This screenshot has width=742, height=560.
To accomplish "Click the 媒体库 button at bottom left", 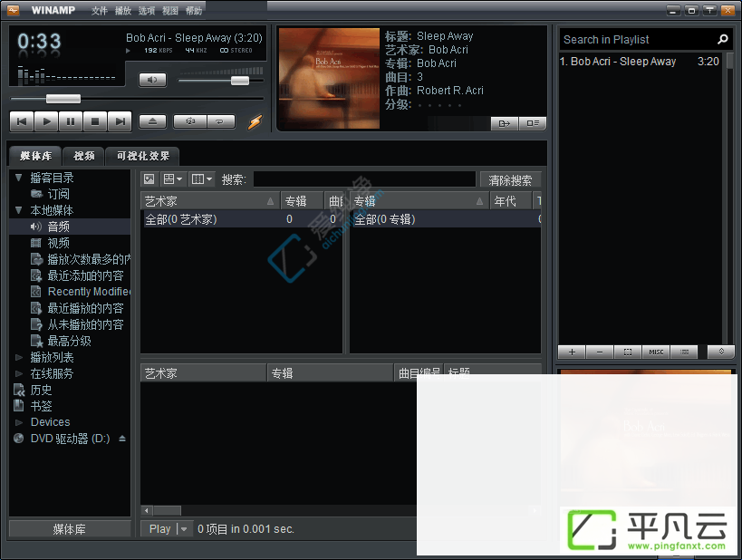I will coord(70,529).
